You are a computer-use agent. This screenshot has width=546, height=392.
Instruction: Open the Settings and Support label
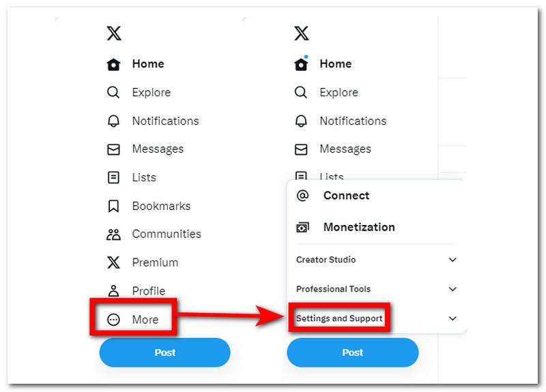[339, 318]
